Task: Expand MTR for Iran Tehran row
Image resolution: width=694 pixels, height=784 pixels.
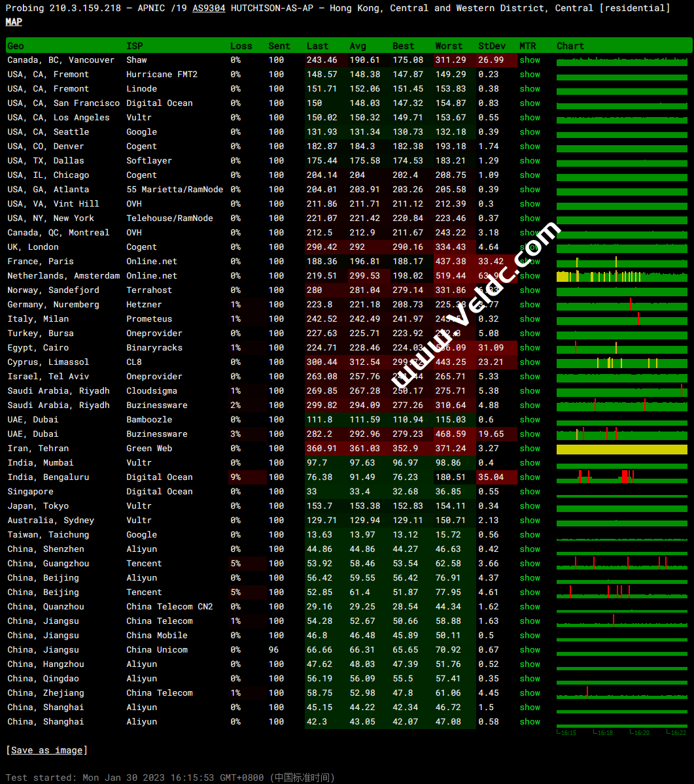Action: coord(530,449)
